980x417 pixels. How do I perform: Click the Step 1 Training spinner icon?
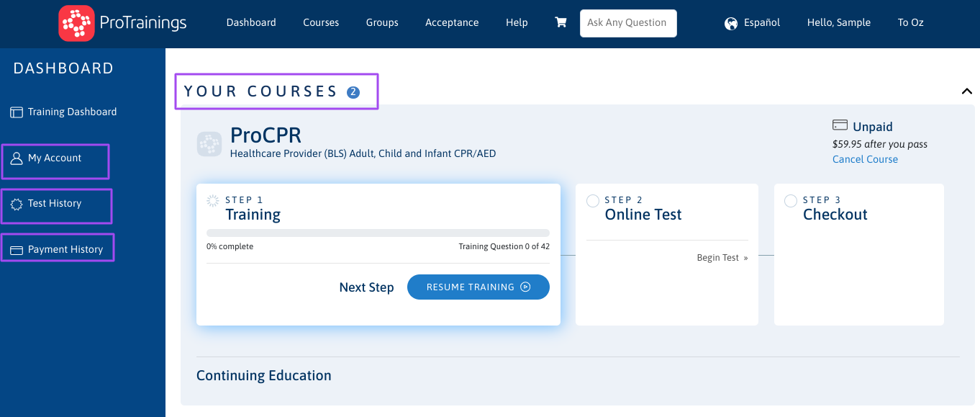pyautogui.click(x=213, y=201)
